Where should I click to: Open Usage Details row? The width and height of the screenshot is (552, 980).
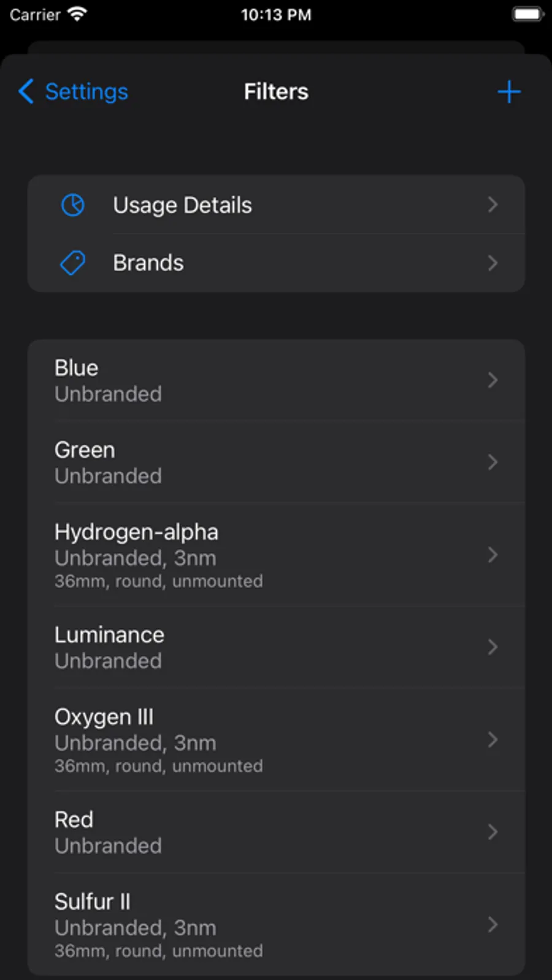pos(276,205)
